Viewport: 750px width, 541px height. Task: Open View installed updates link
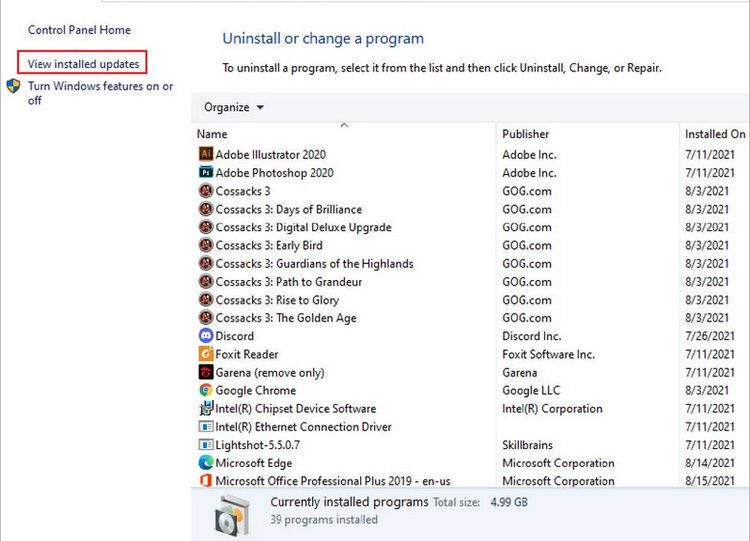click(83, 64)
